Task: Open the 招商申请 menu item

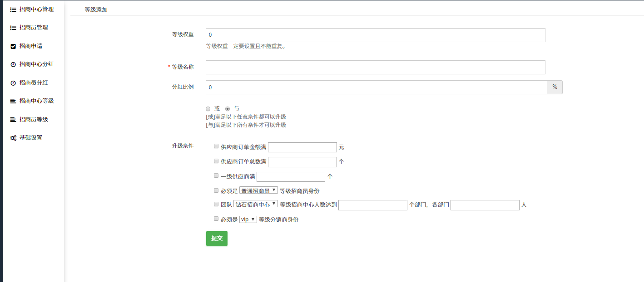Action: tap(31, 46)
